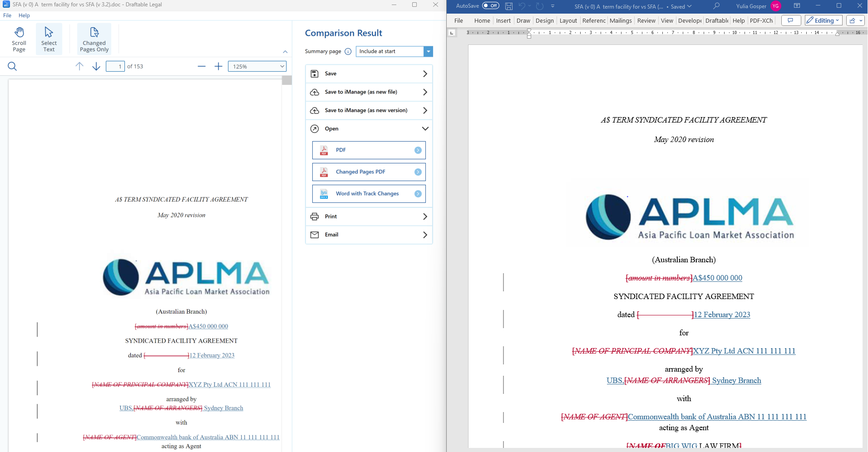Collapse the Open section
The image size is (868, 452).
[x=369, y=129]
